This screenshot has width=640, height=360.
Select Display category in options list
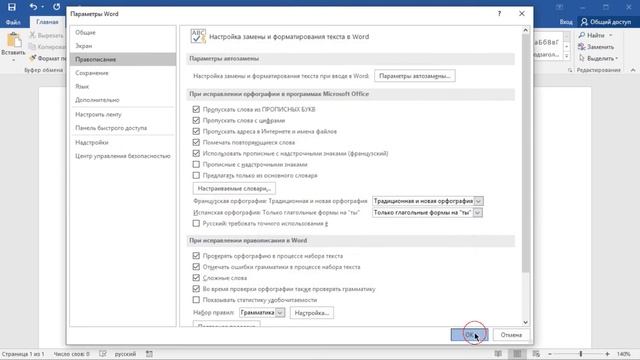click(123, 46)
